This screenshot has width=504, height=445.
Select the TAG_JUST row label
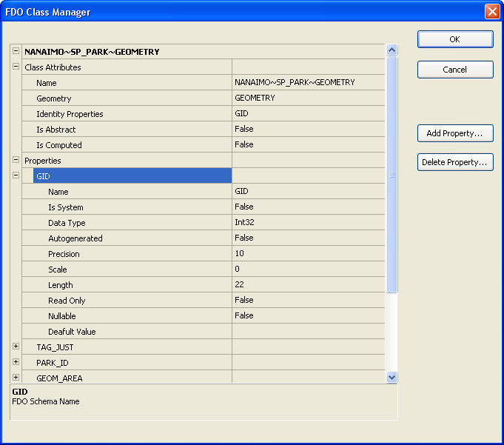[x=55, y=347]
